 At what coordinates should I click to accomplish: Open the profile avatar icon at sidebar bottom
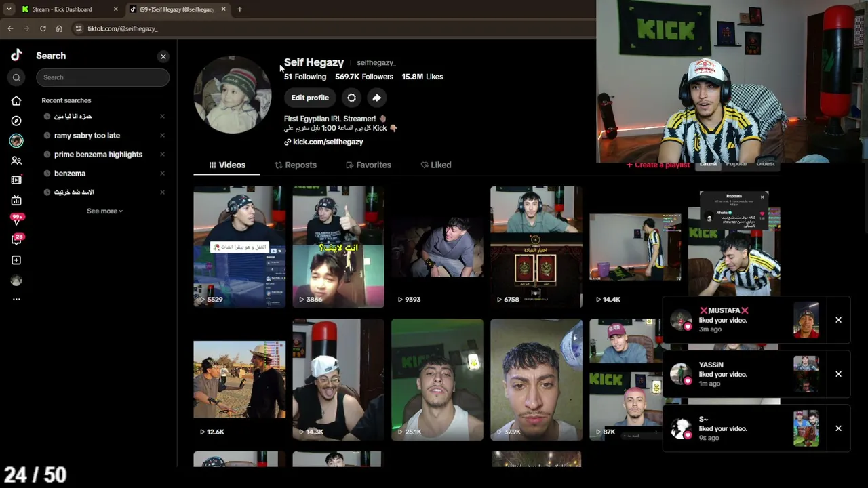16,281
